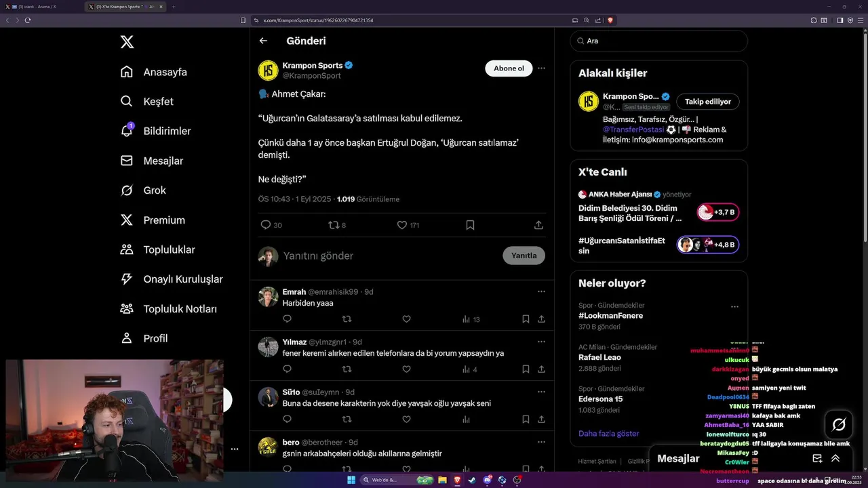This screenshot has width=868, height=488.
Task: Like Emrah's reply
Action: [406, 319]
